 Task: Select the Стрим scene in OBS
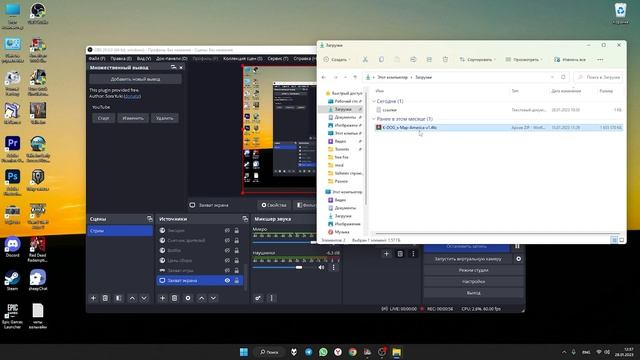120,231
